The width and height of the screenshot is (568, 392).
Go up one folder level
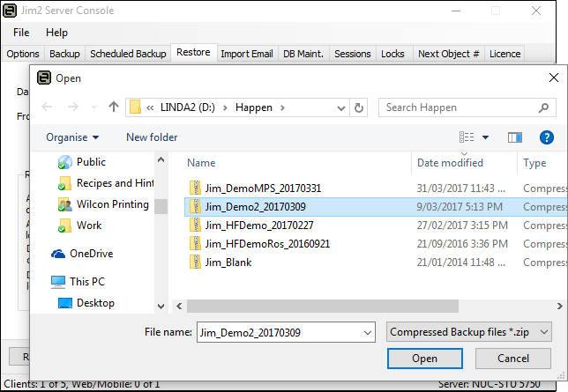[114, 107]
